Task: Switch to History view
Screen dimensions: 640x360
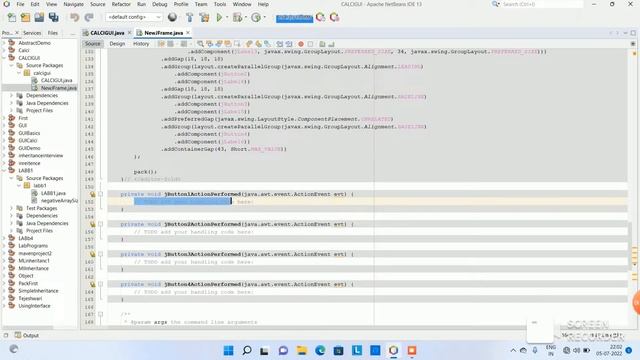Action: tap(141, 44)
